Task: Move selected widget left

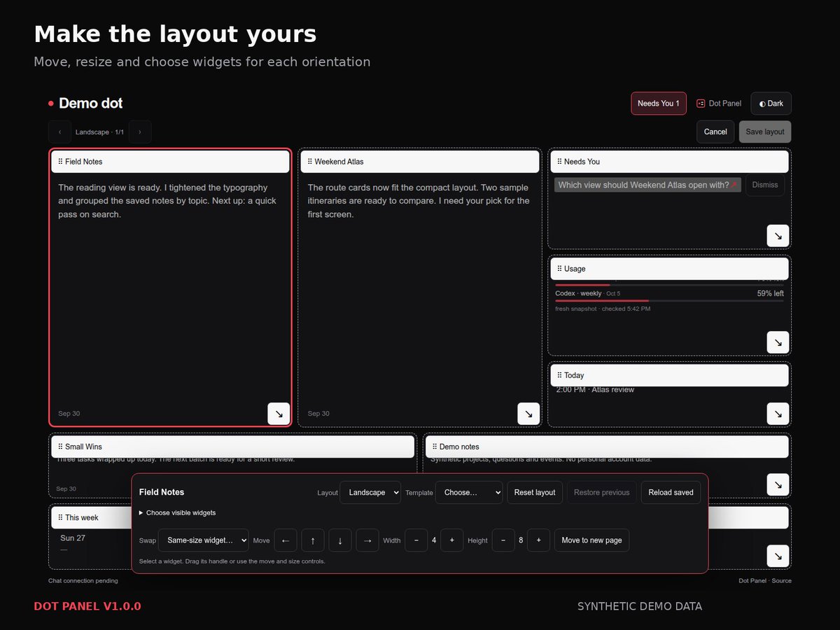Action: pos(285,540)
